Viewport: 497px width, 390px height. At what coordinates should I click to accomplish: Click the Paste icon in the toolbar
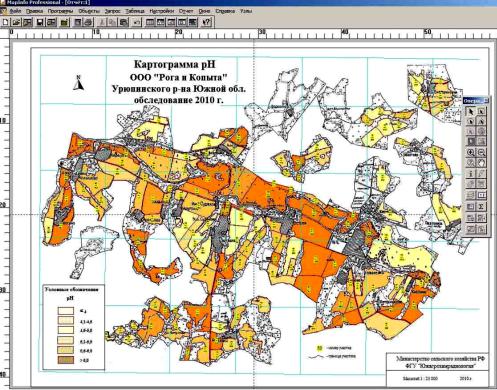point(123,22)
